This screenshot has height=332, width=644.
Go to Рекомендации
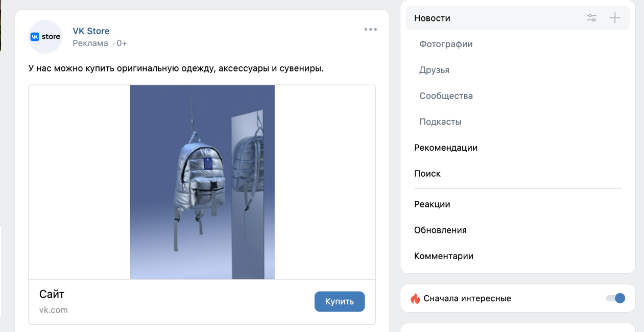click(x=446, y=148)
